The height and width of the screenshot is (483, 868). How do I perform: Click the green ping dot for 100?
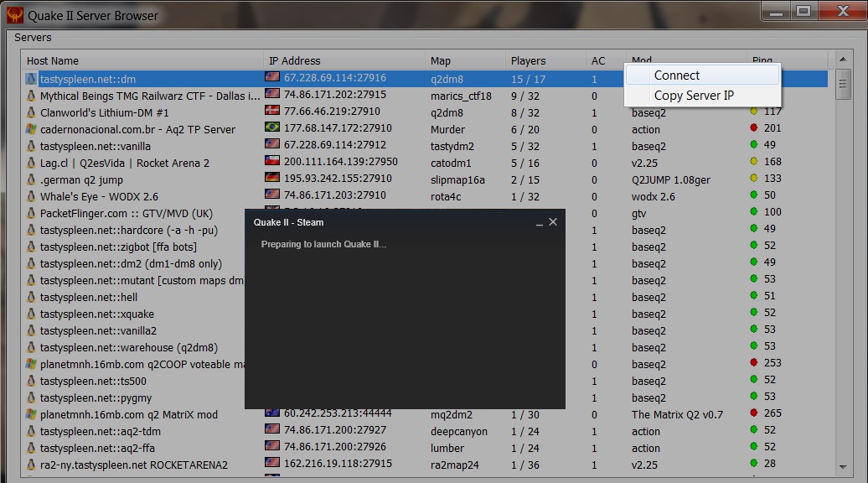point(753,211)
